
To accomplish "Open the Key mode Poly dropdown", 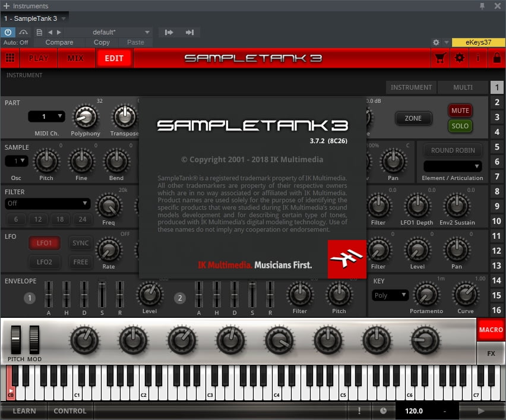I will 390,295.
